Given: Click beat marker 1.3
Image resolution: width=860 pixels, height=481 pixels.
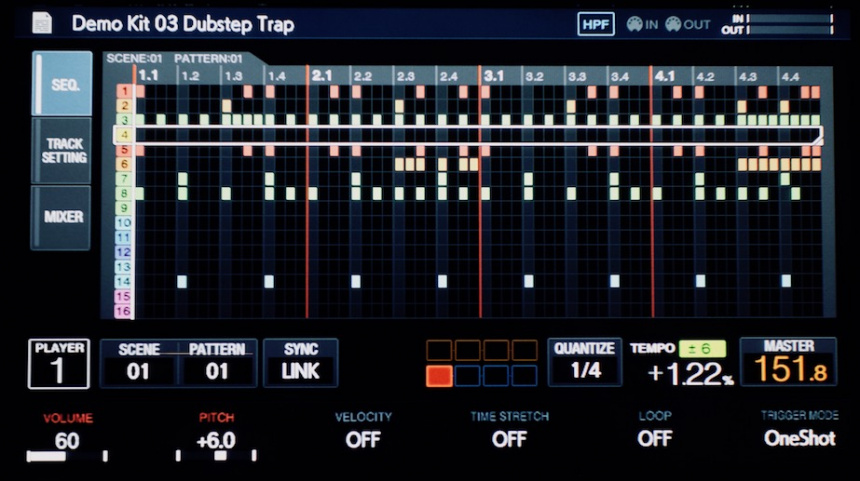Looking at the screenshot, I should pos(234,76).
